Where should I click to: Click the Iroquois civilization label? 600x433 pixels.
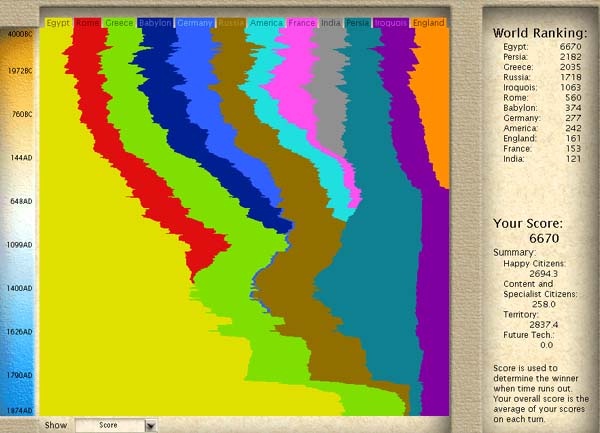point(391,22)
